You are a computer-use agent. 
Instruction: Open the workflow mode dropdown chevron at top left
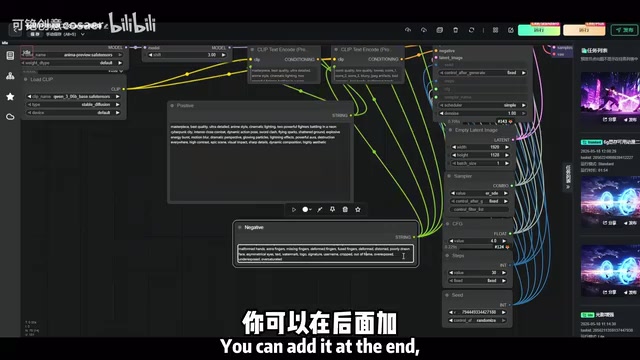[x=83, y=35]
